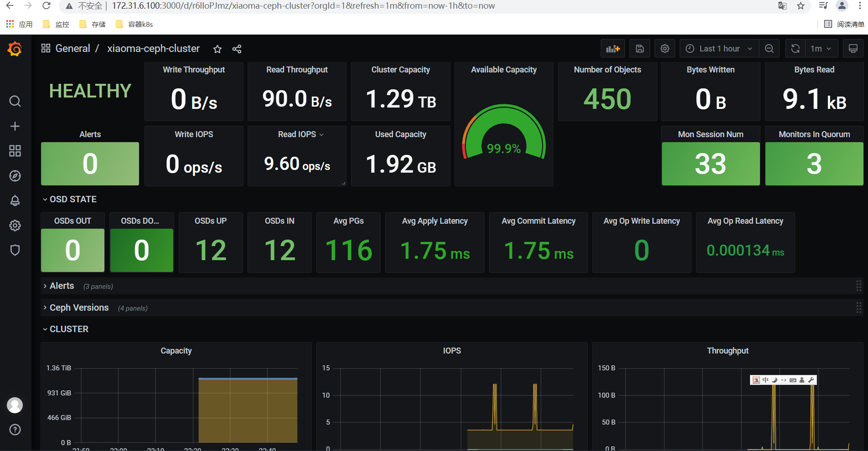
Task: Open the search dashboards icon in sidebar
Action: coord(15,101)
